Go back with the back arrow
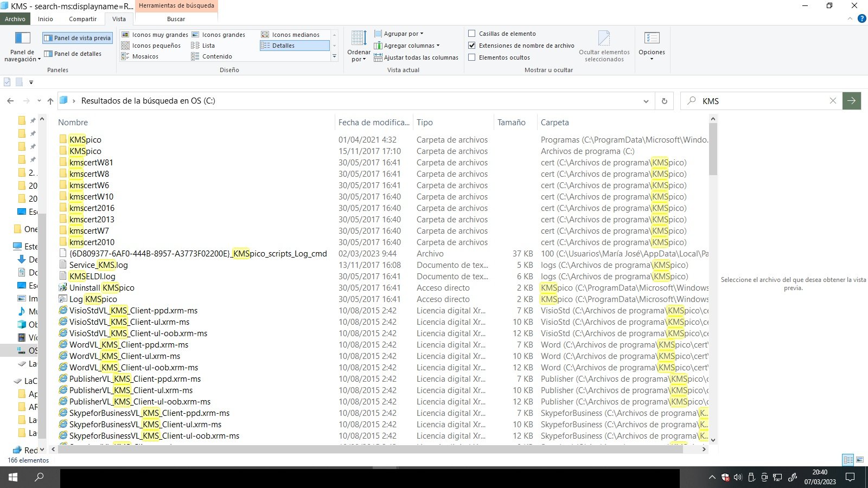Image resolution: width=868 pixels, height=488 pixels. coord(10,101)
